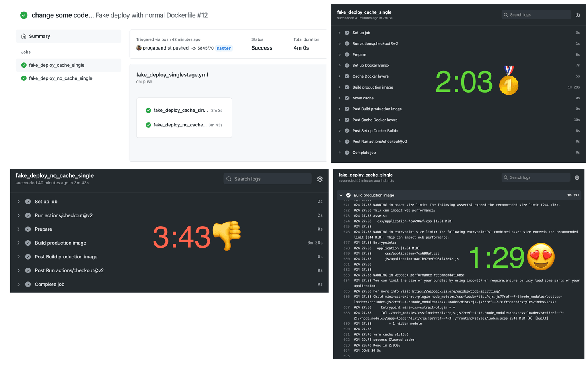The height and width of the screenshot is (390, 588).
Task: Follow the webpack code-splitting link in the logs
Action: (456, 291)
